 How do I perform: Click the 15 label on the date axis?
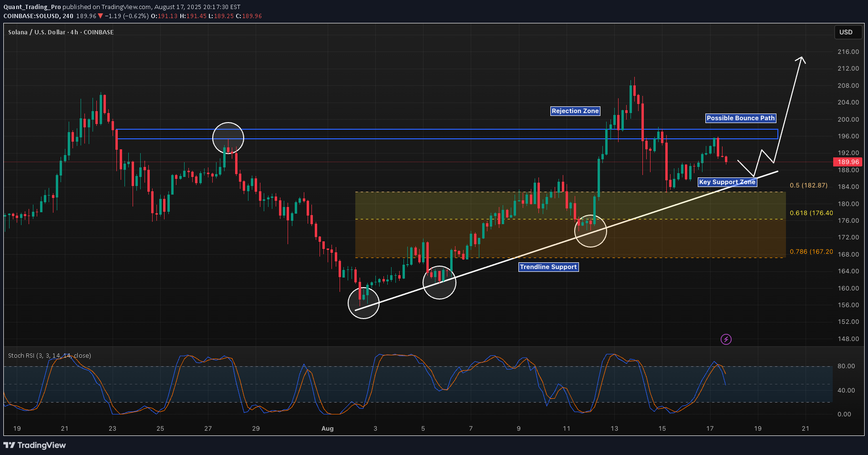(662, 428)
